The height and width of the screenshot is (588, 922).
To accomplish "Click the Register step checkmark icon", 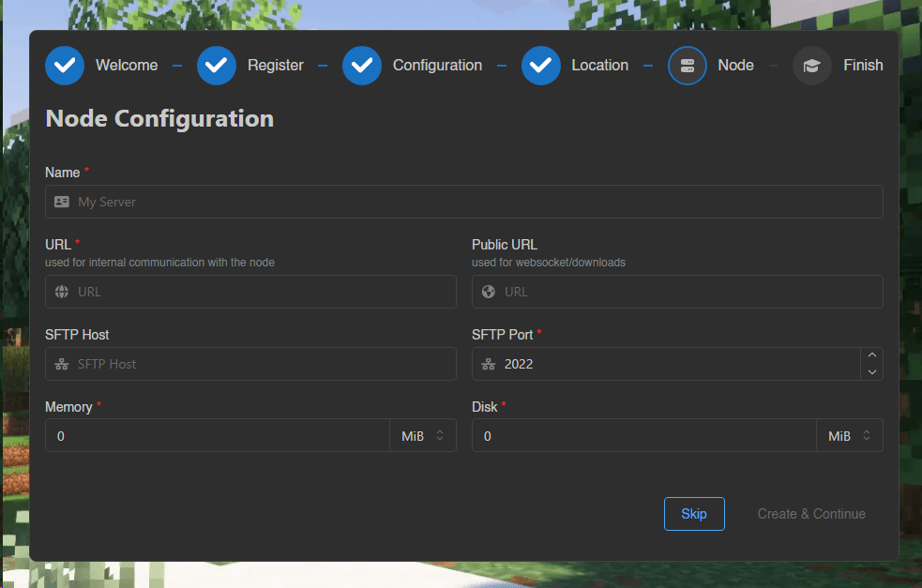I will click(217, 66).
